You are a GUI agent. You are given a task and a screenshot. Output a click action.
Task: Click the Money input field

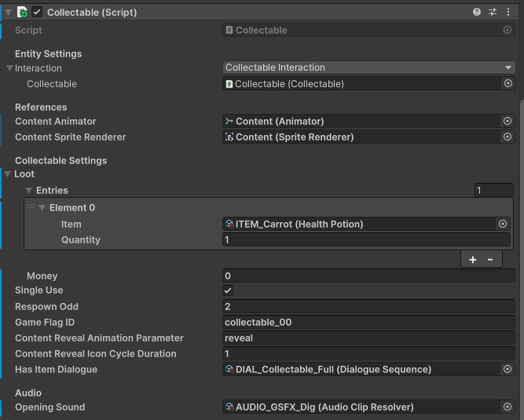[368, 276]
